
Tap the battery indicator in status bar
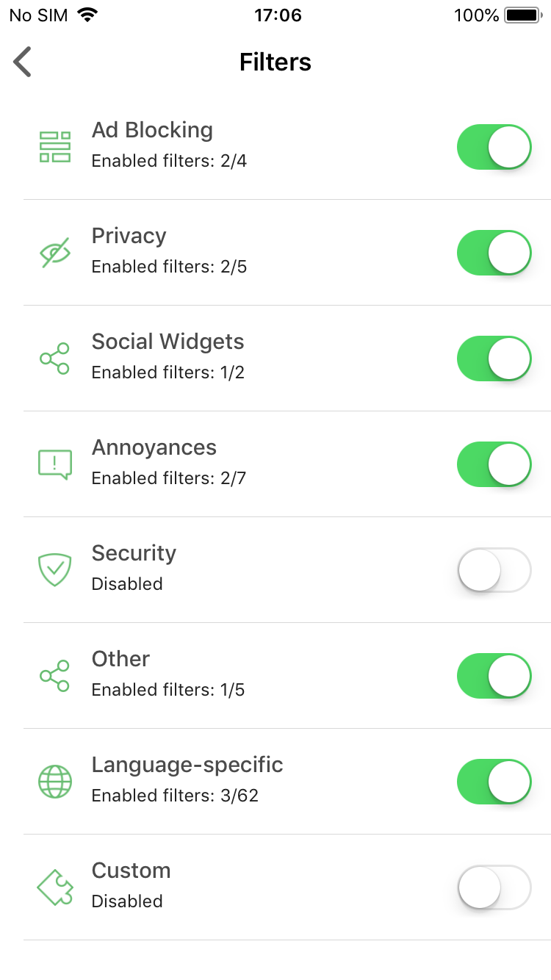pos(522,15)
